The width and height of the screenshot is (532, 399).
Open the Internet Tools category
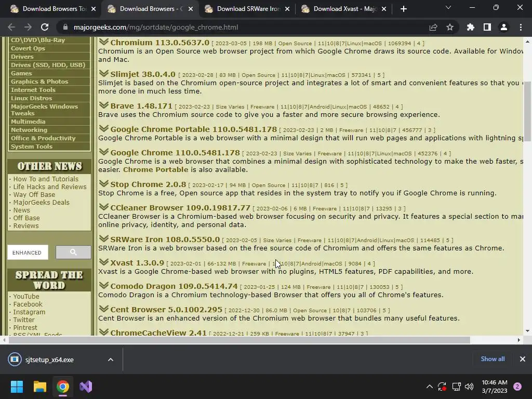tap(33, 90)
